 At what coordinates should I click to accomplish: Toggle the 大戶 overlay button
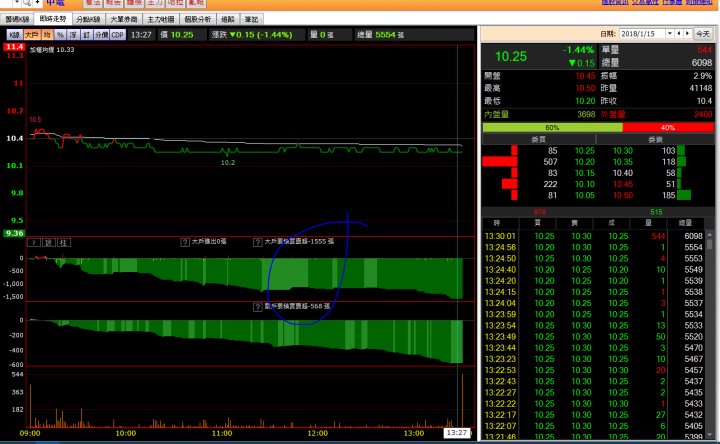click(31, 35)
